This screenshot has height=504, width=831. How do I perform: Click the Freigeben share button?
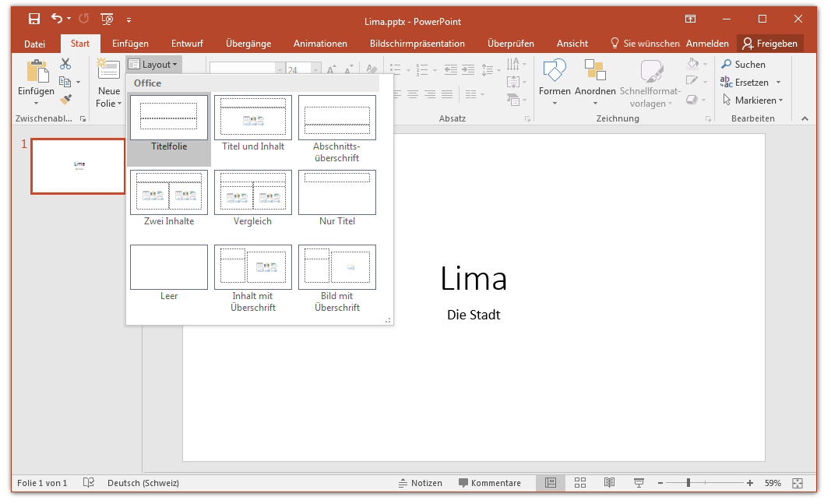coord(770,44)
